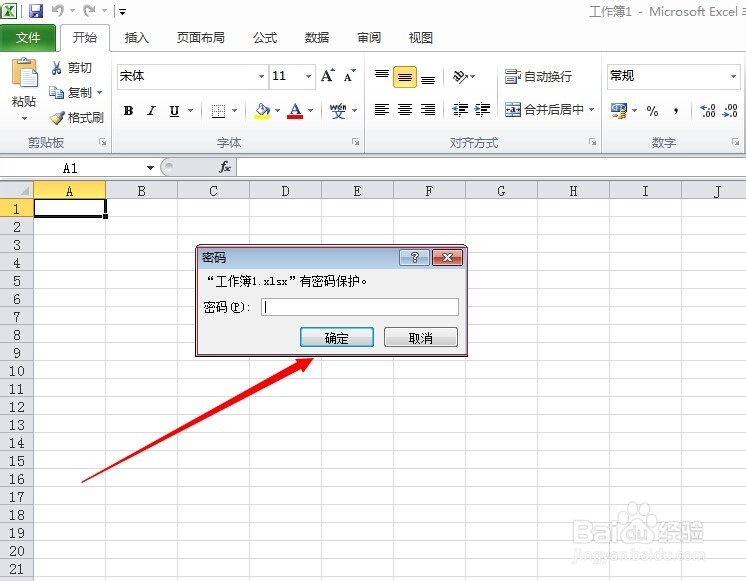Click 确定 in password dialog
This screenshot has width=746, height=581.
pos(337,338)
